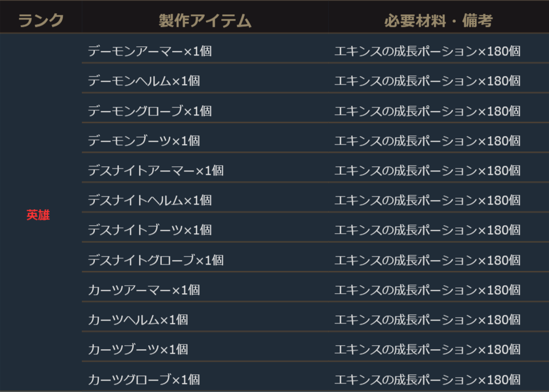The width and height of the screenshot is (549, 392).
Task: Choose the デーモンブーツ×1個 item cell
Action: tap(144, 141)
